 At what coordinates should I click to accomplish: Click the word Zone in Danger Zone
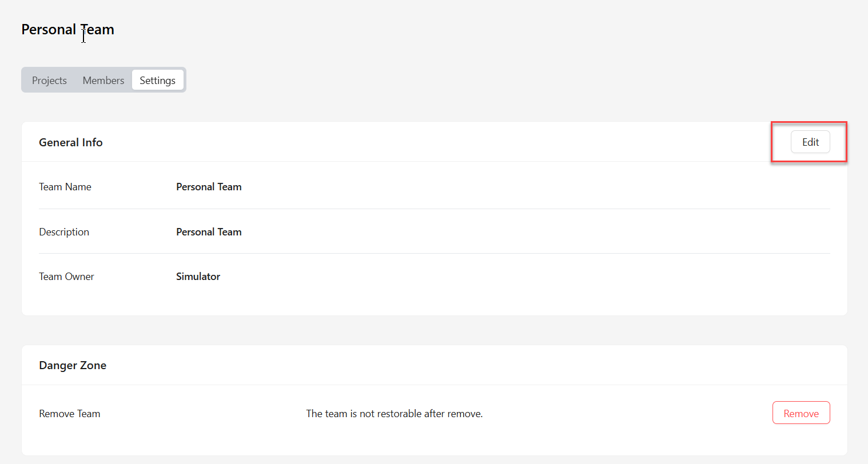click(x=93, y=365)
